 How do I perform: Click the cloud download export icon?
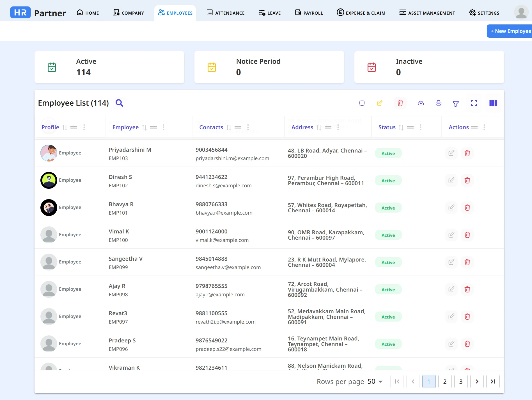click(421, 103)
